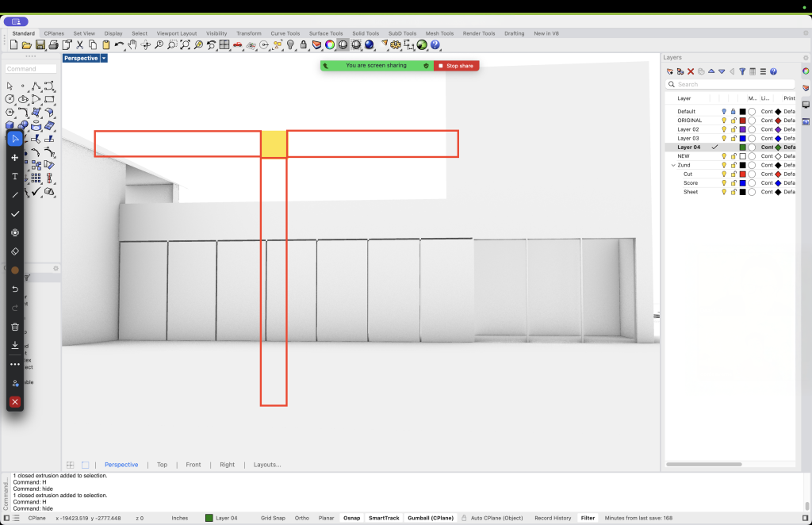Collapse the Zund layer group
Image resolution: width=812 pixels, height=525 pixels.
(x=673, y=165)
